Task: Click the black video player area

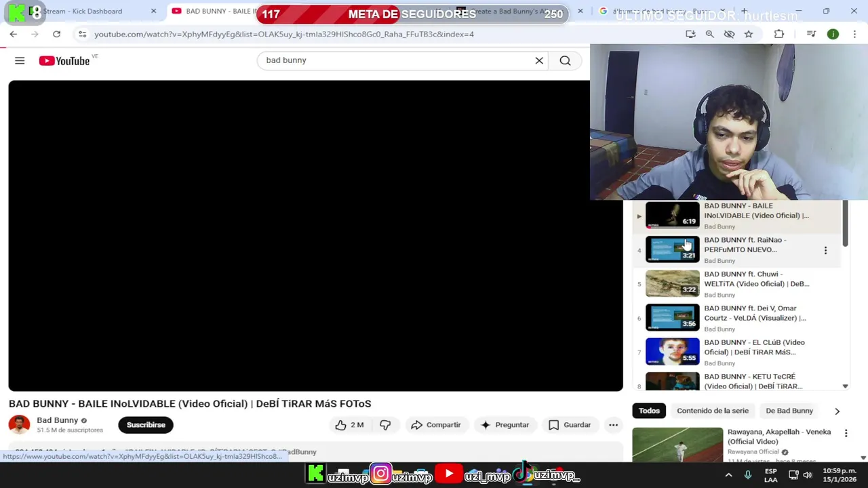Action: (315, 236)
